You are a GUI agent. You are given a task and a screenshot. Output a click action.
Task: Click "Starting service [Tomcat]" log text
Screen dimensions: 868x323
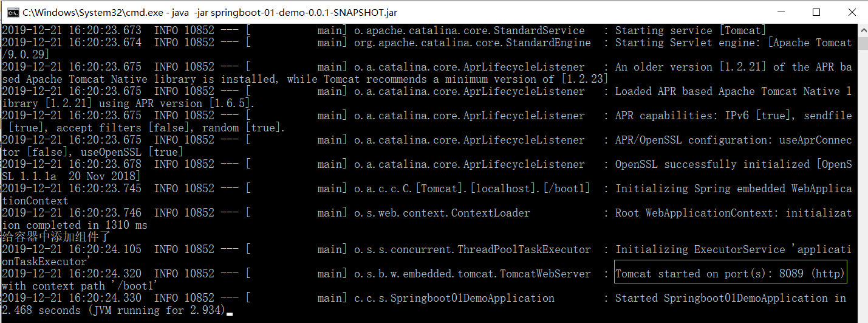click(691, 30)
